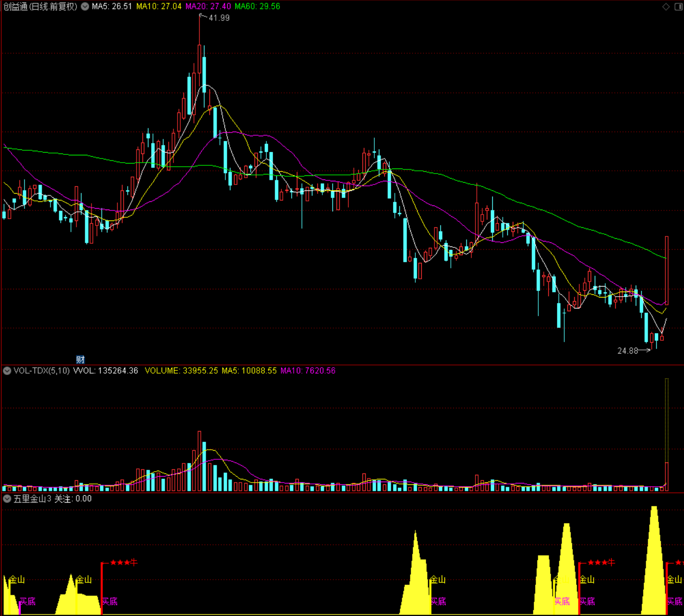Click the diamond icon in the chart header

click(x=666, y=6)
